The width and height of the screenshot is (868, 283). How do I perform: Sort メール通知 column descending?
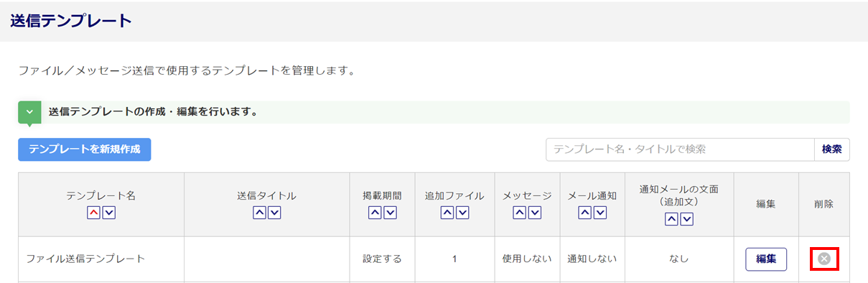pos(600,213)
